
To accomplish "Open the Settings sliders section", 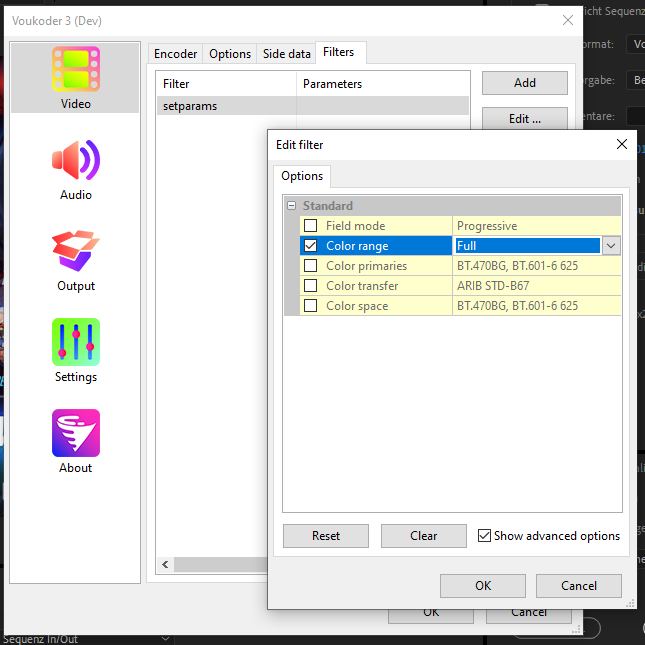I will [x=75, y=350].
